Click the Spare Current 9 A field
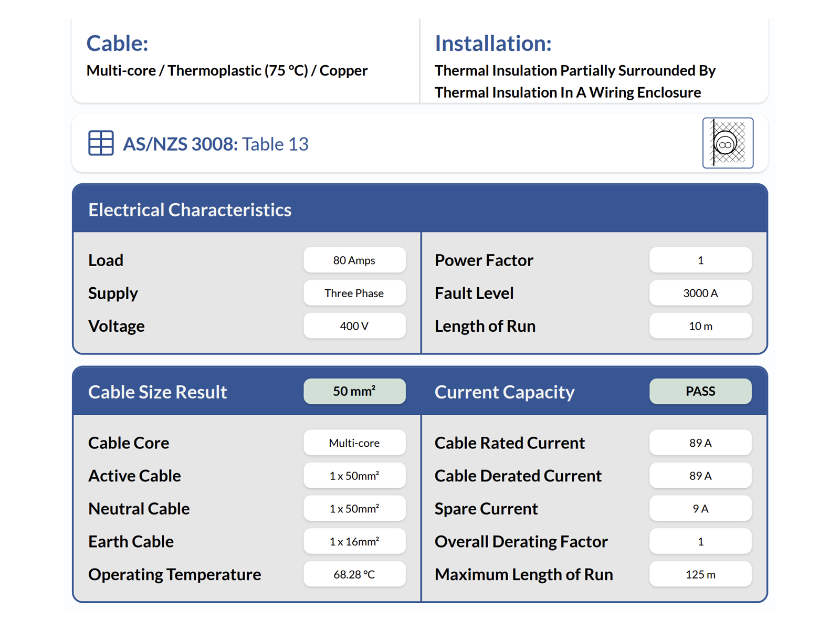This screenshot has width=840, height=630. [x=700, y=508]
